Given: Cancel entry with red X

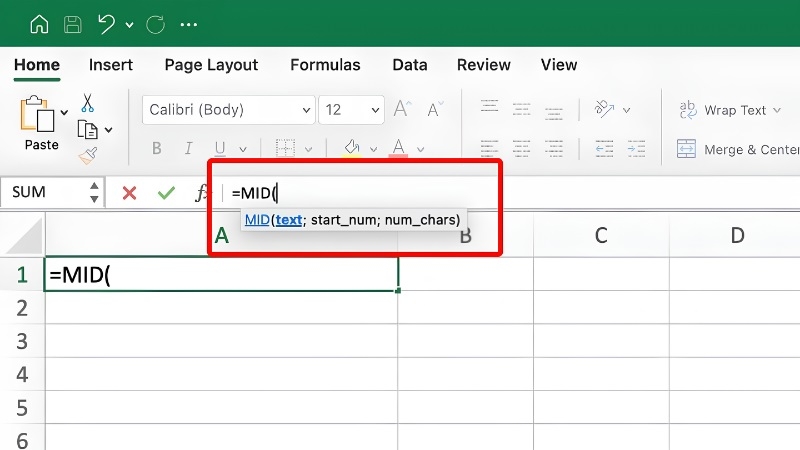Looking at the screenshot, I should click(x=130, y=193).
